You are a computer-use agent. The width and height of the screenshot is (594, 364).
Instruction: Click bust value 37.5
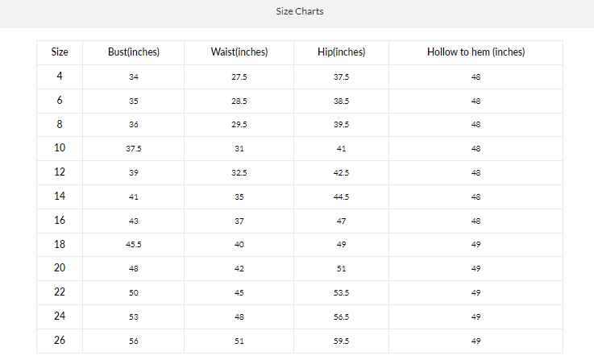pos(134,149)
